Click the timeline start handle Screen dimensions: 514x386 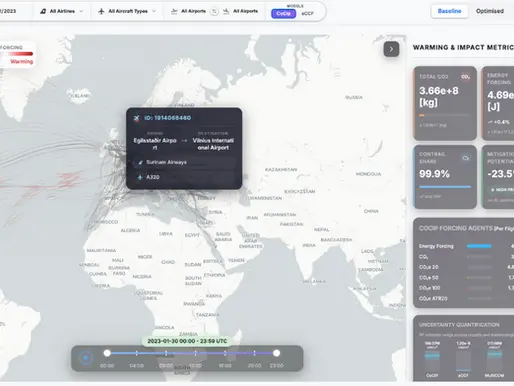point(107,353)
